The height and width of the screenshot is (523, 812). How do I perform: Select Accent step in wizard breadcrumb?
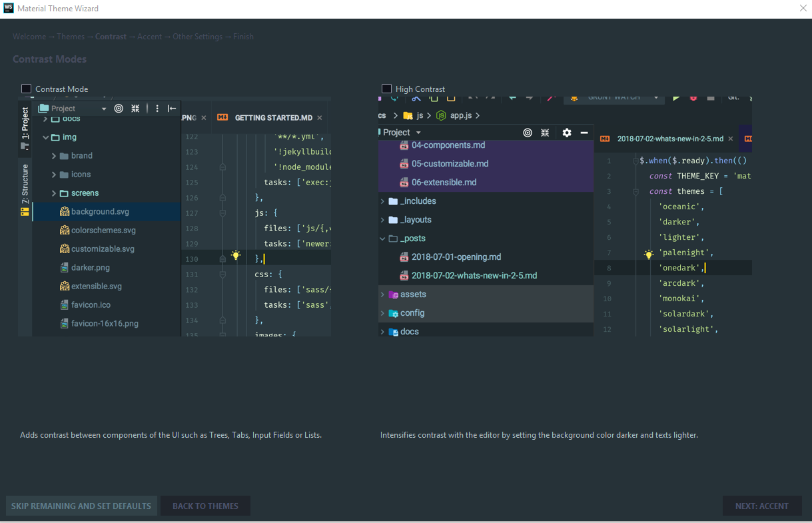coord(149,37)
